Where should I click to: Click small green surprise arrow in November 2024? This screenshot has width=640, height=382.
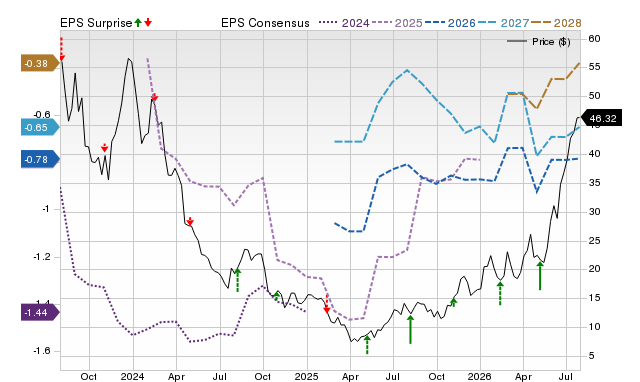(x=277, y=296)
